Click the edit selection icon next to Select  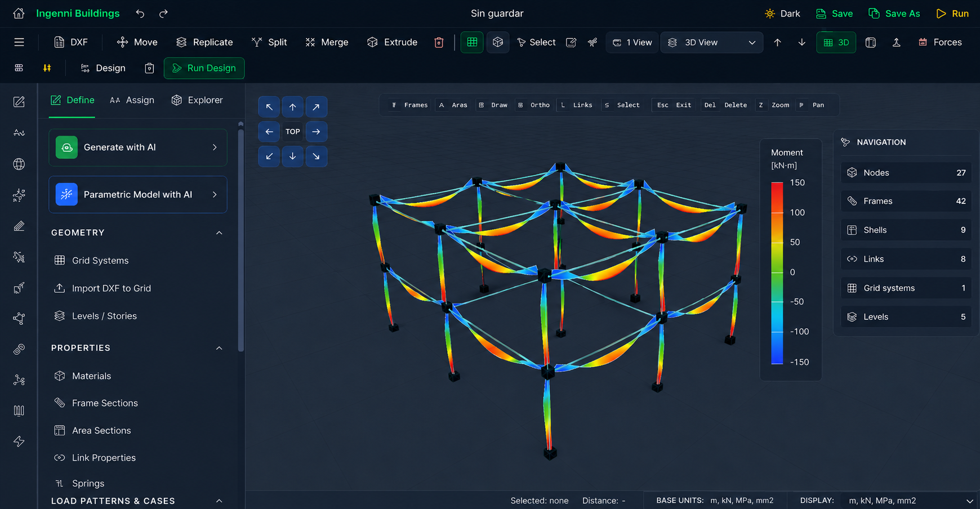[x=571, y=42]
